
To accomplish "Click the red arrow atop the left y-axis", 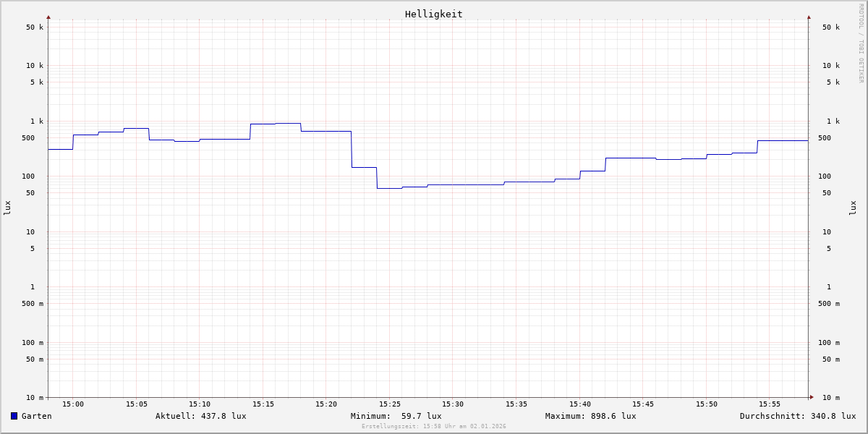I will tap(48, 17).
